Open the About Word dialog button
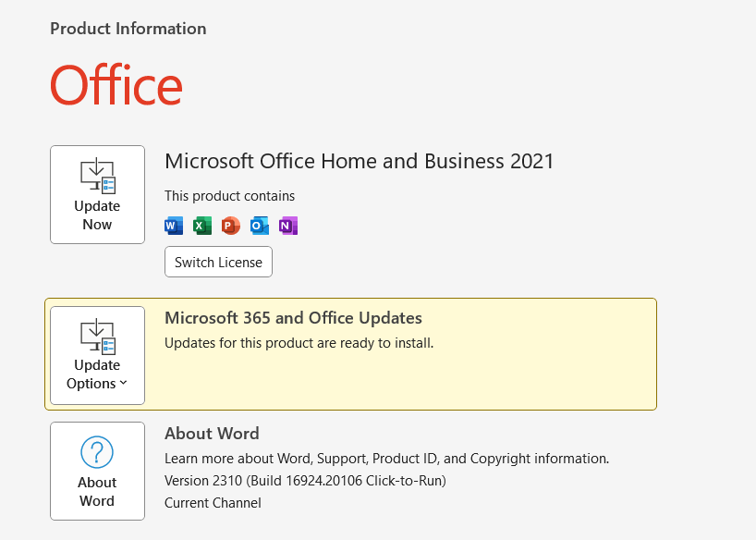 (97, 471)
